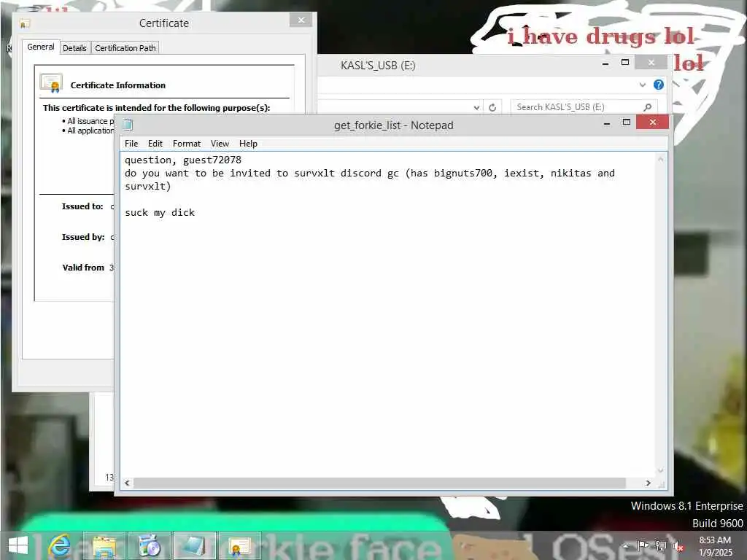Screen dimensions: 747x560
Task: Click the Notepad horizontal scrollbar left arrow
Action: coord(127,483)
